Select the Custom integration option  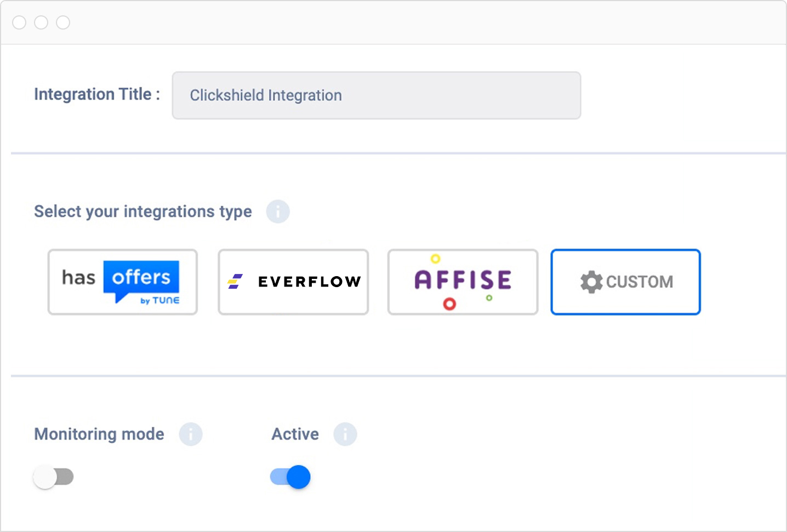(626, 282)
